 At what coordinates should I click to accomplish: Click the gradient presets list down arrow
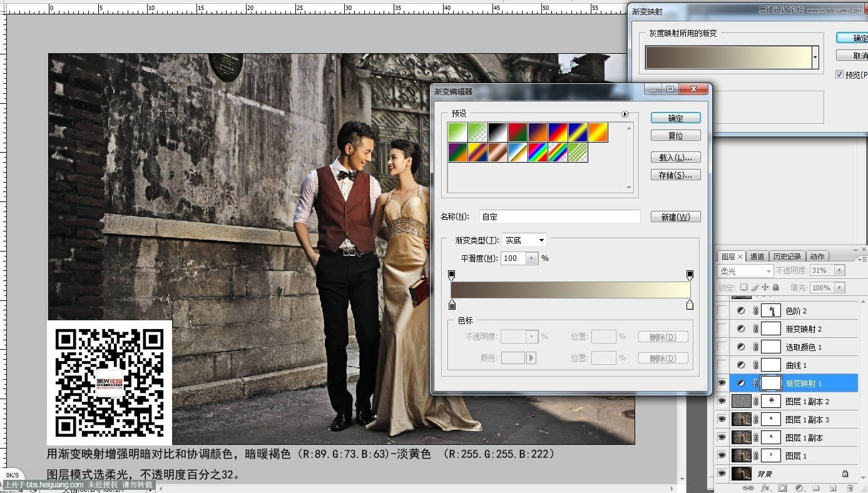click(630, 187)
